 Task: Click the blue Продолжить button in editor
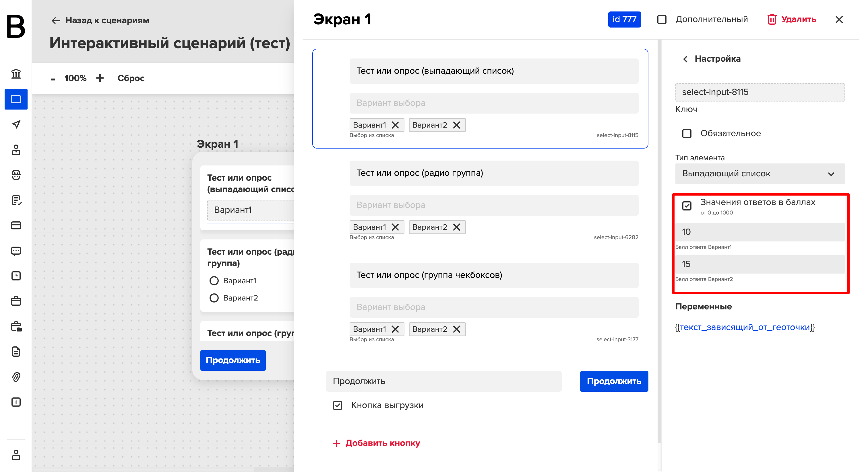point(614,381)
